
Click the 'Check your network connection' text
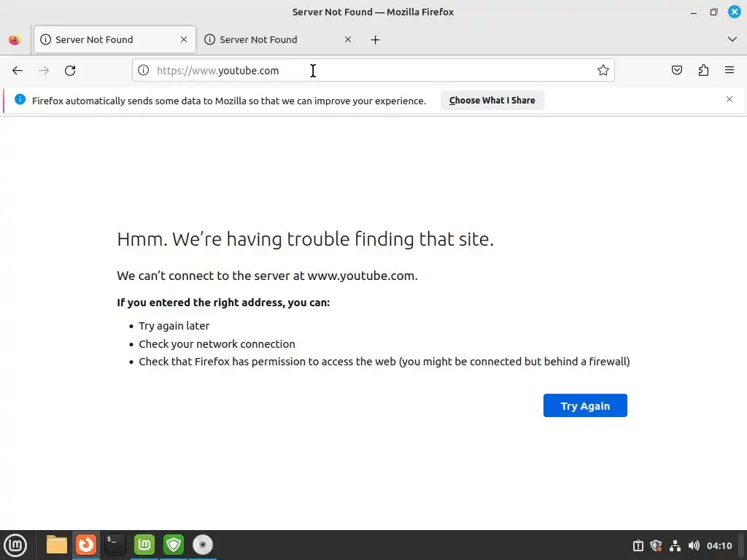pos(217,344)
